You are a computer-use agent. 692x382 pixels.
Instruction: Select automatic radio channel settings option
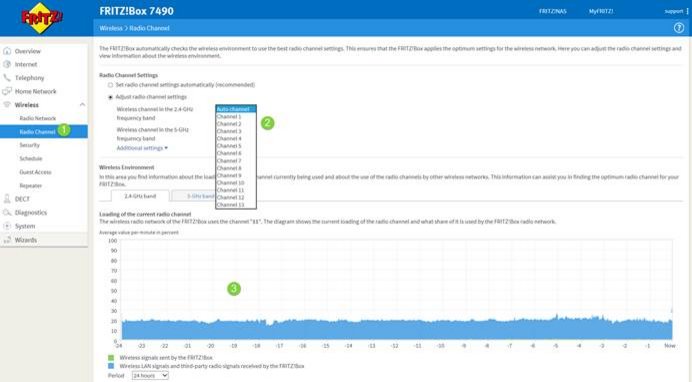(x=110, y=85)
